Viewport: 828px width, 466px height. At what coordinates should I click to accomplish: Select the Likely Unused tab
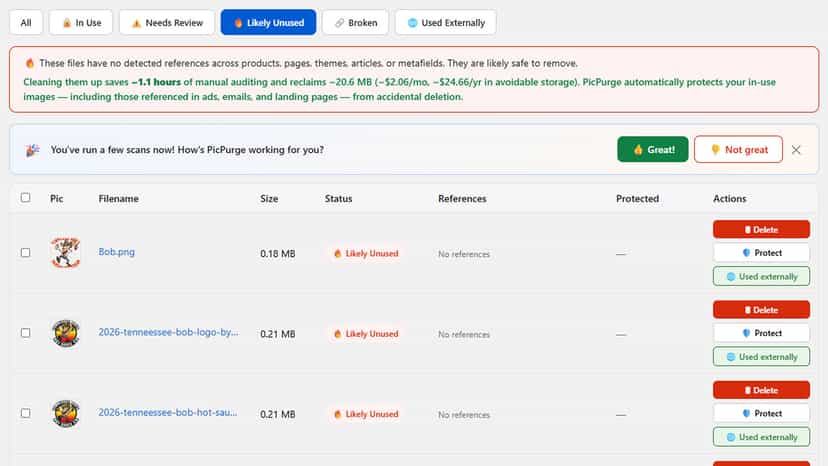tap(268, 23)
